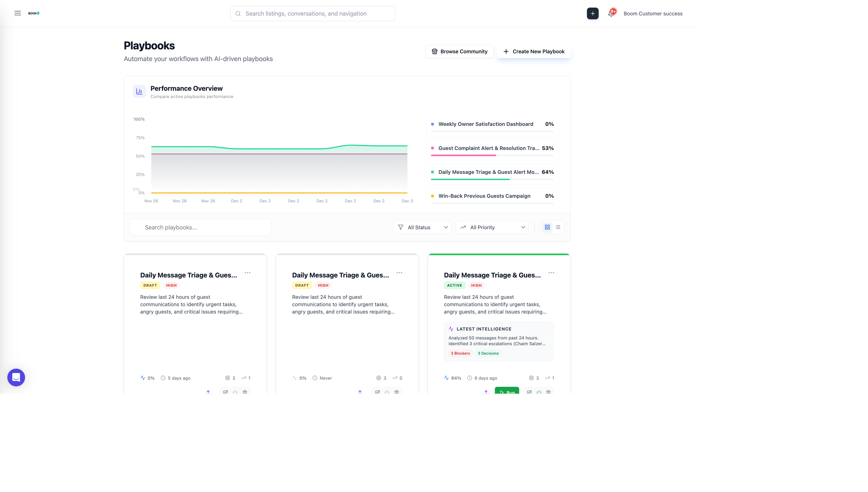The width and height of the screenshot is (868, 492).
Task: Enable grid view layout
Action: click(x=547, y=227)
